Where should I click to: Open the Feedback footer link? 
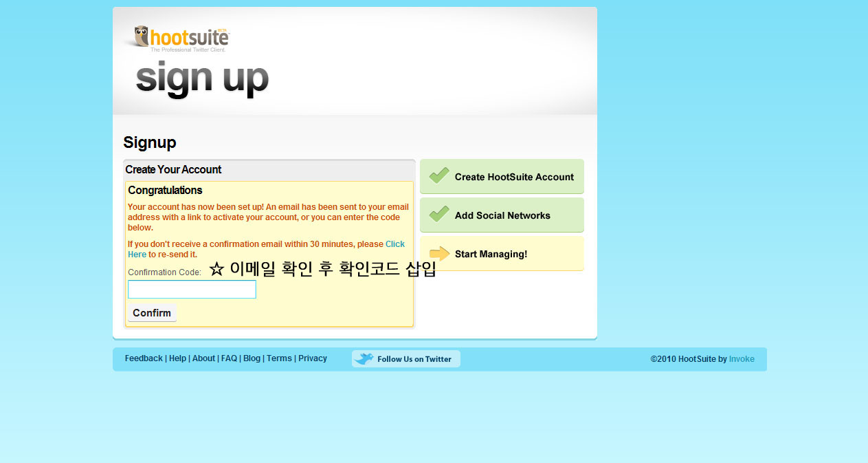(144, 358)
